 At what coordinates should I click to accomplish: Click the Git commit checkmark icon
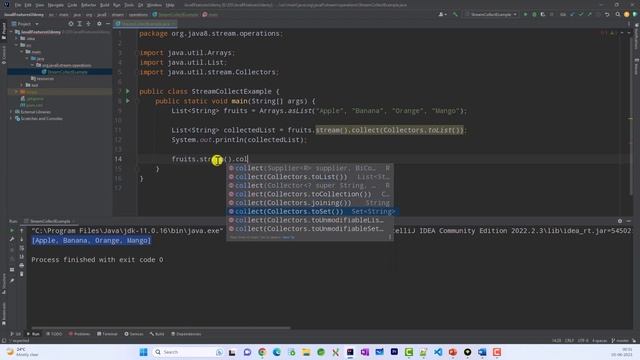[x=581, y=14]
